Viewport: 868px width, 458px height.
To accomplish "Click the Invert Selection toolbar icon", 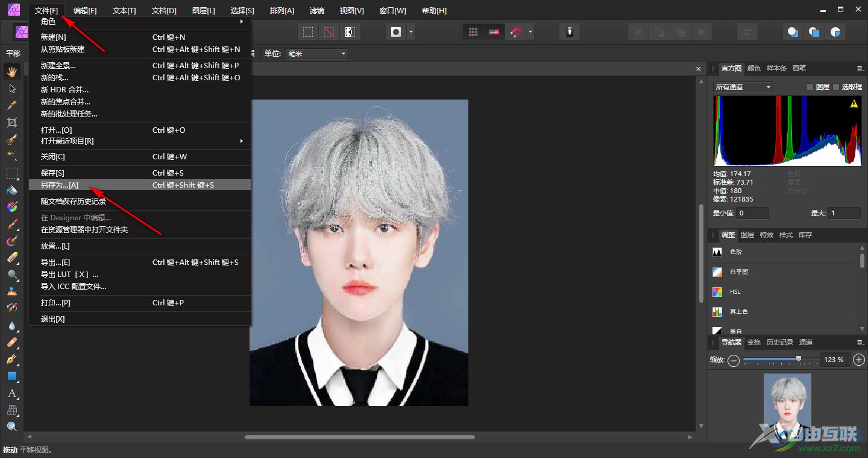I will coord(349,32).
